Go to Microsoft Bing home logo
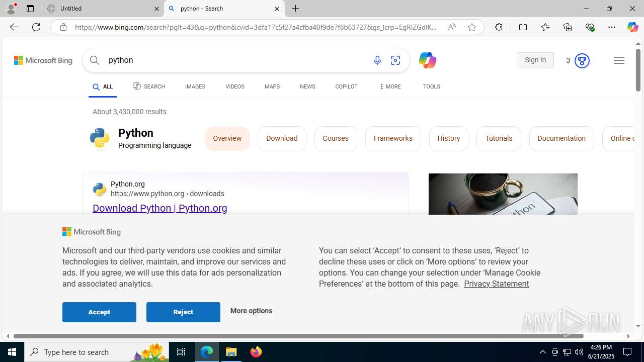 tap(43, 60)
